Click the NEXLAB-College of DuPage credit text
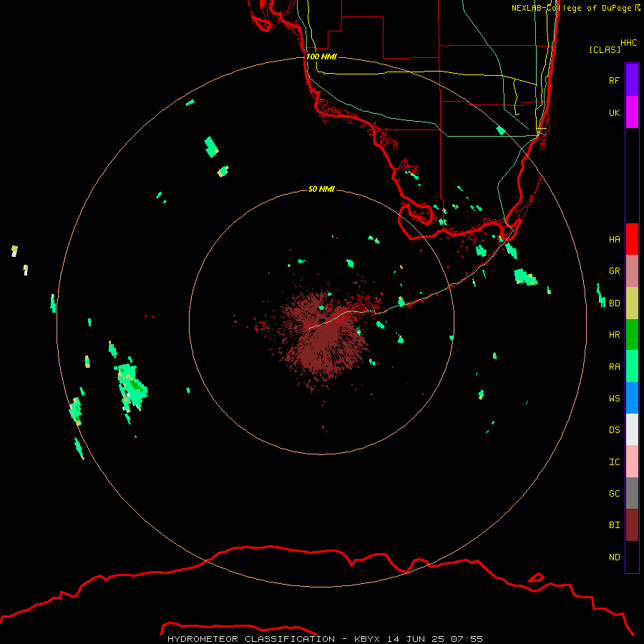This screenshot has height=644, width=644. 571,8
